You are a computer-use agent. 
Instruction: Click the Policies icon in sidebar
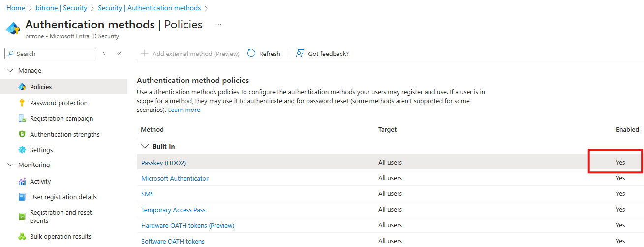click(x=22, y=87)
